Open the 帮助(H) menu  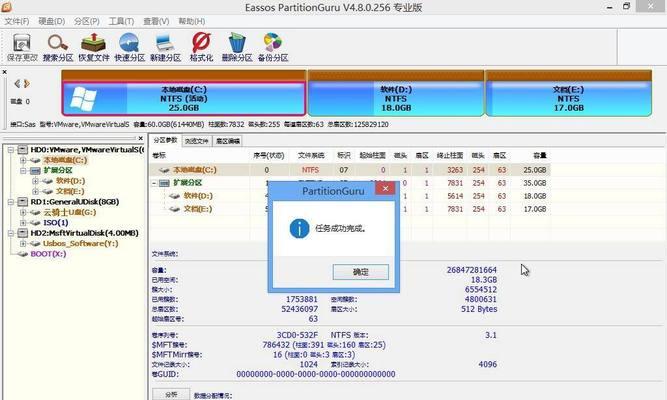click(191, 21)
